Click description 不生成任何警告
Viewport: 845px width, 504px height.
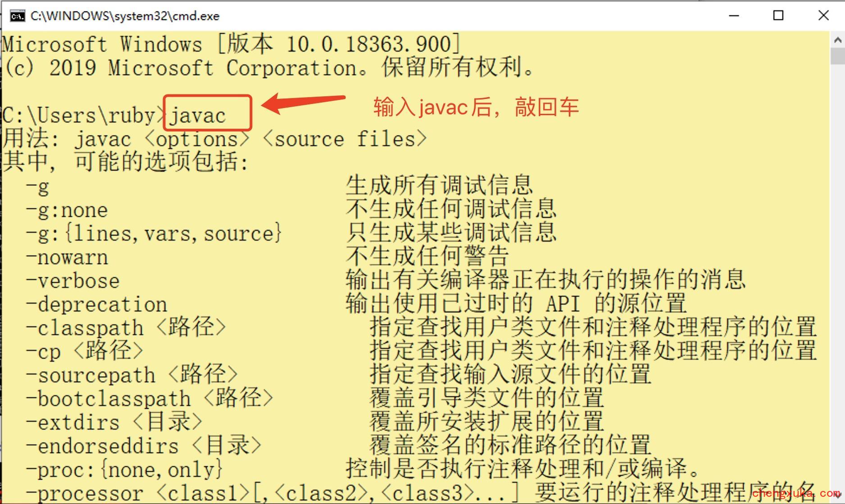pyautogui.click(x=427, y=256)
